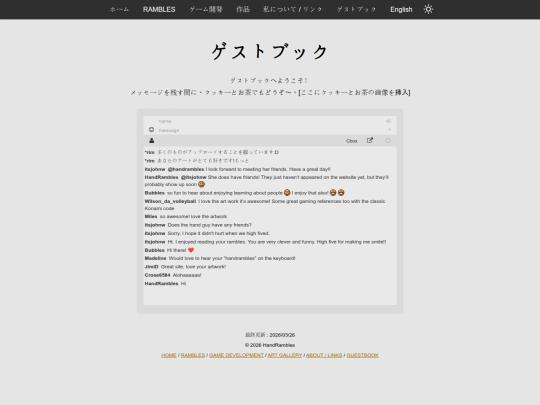Click username Wilson_da_volleyball in chat

[170, 201]
